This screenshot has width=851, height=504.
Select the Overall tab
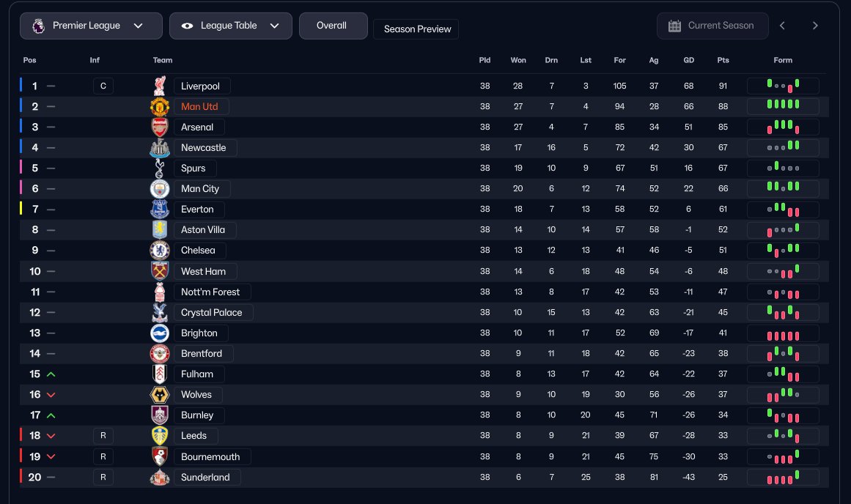click(x=331, y=26)
